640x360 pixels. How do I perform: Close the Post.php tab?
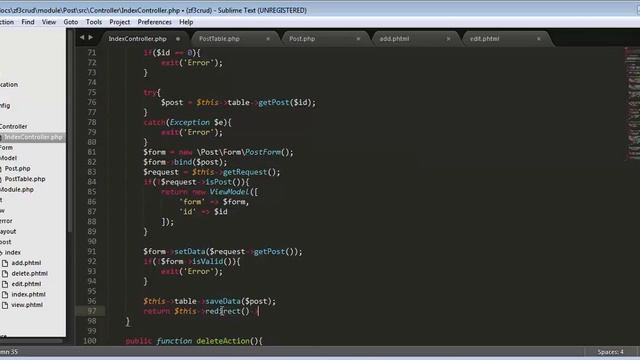coord(358,39)
